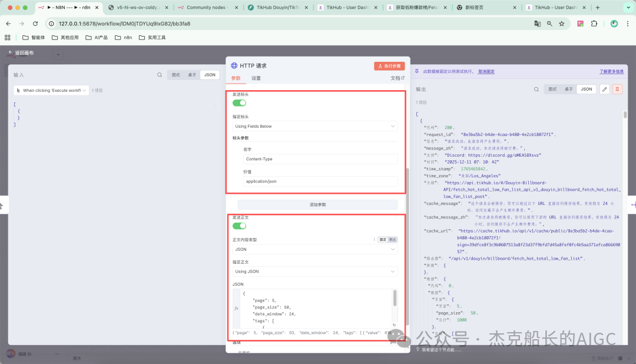
Task: Switch output panel to 图式 schema view
Action: 552,90
